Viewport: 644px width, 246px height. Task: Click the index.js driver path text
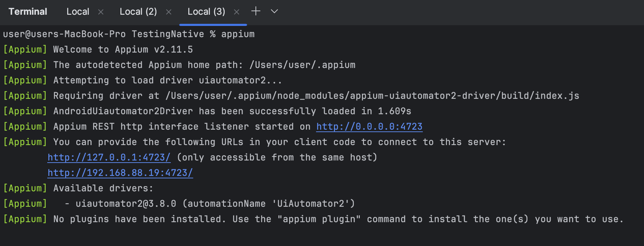[372, 96]
